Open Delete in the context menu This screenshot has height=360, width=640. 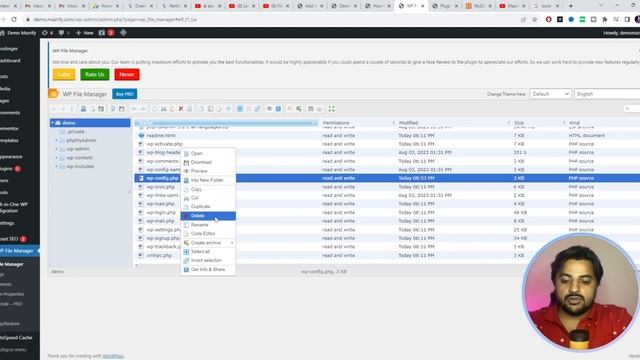coord(208,216)
